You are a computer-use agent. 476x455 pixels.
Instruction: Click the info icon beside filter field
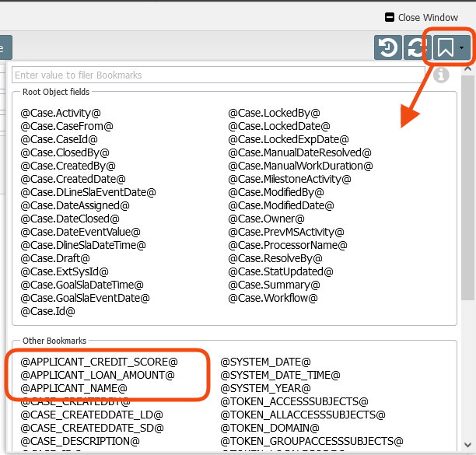click(441, 75)
